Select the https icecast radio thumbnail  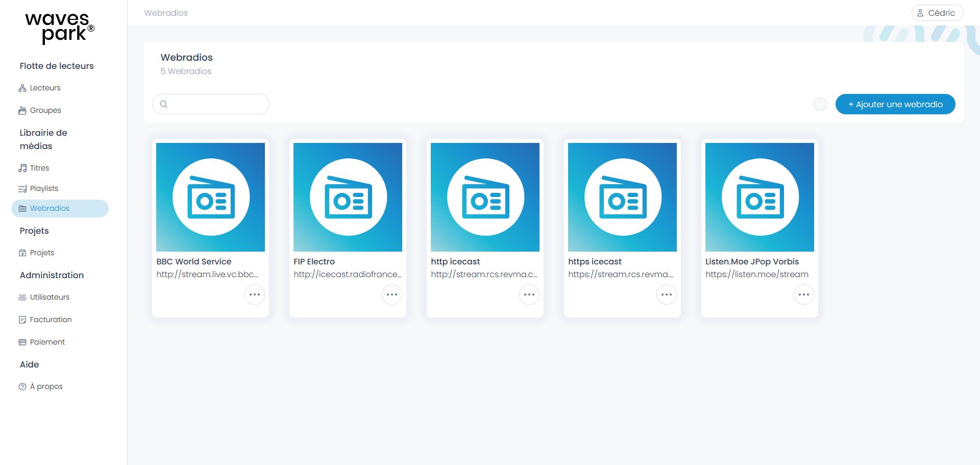pyautogui.click(x=622, y=197)
